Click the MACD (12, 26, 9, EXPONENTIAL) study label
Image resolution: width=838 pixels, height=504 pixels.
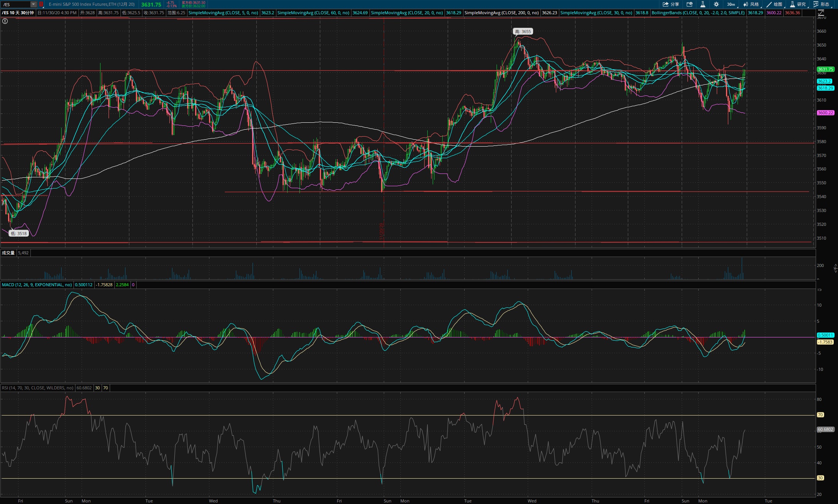[37, 285]
